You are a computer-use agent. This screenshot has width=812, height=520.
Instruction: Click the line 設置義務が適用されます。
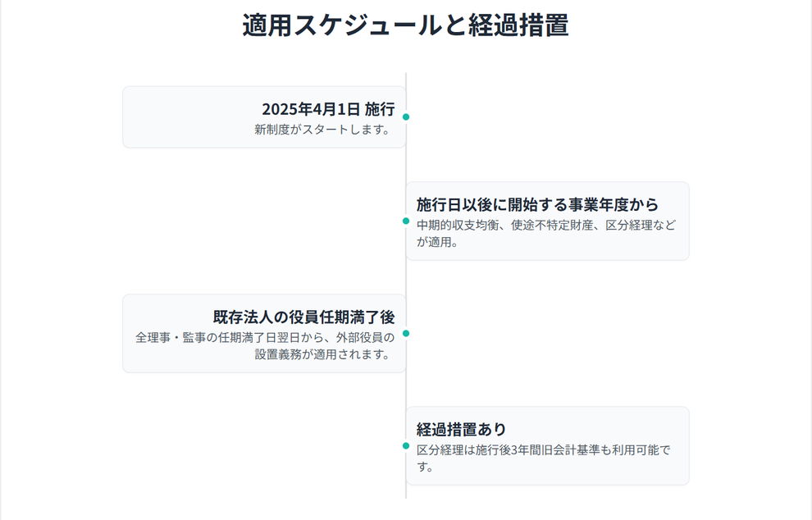coord(324,354)
